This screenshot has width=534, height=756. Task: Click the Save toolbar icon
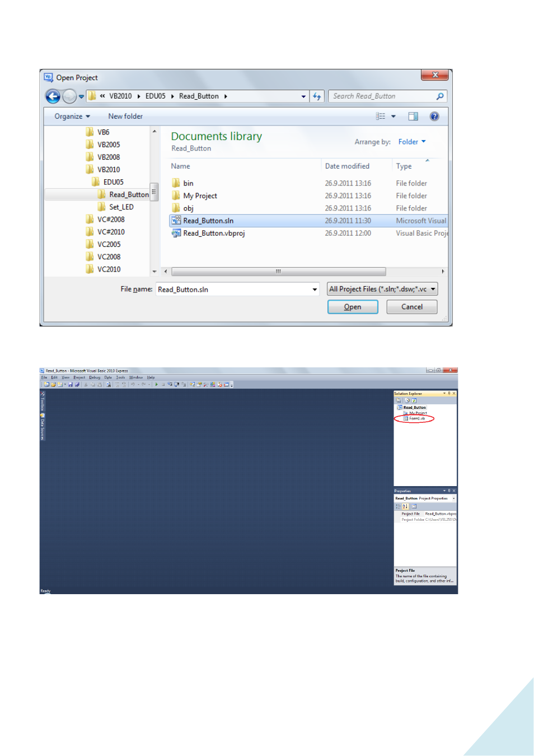(71, 385)
